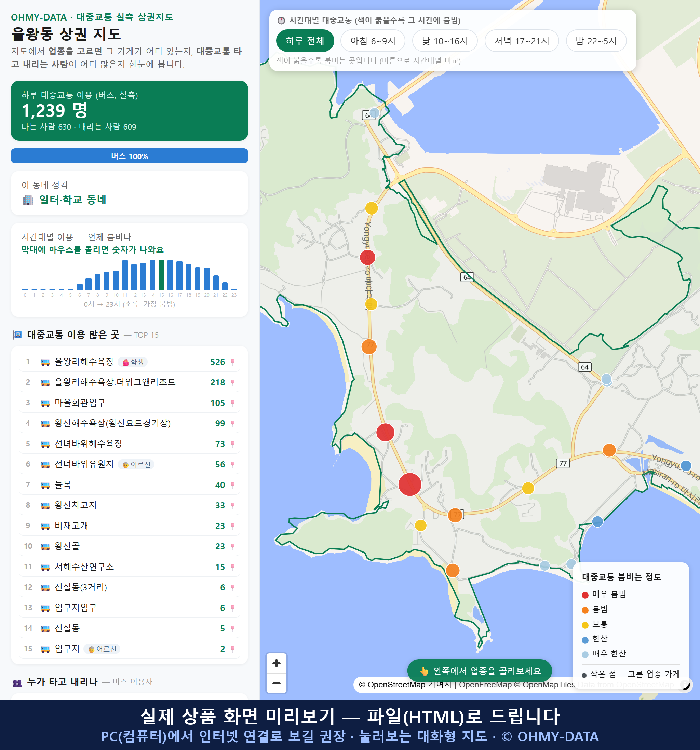Click the red 매우 붐빔 legend swatch

click(x=585, y=595)
